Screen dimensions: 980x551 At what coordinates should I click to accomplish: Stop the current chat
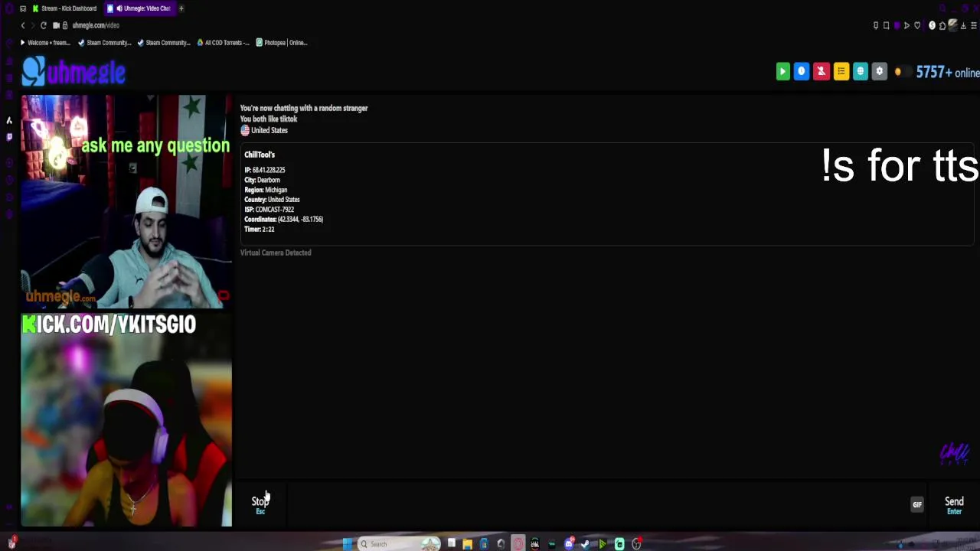(x=260, y=504)
